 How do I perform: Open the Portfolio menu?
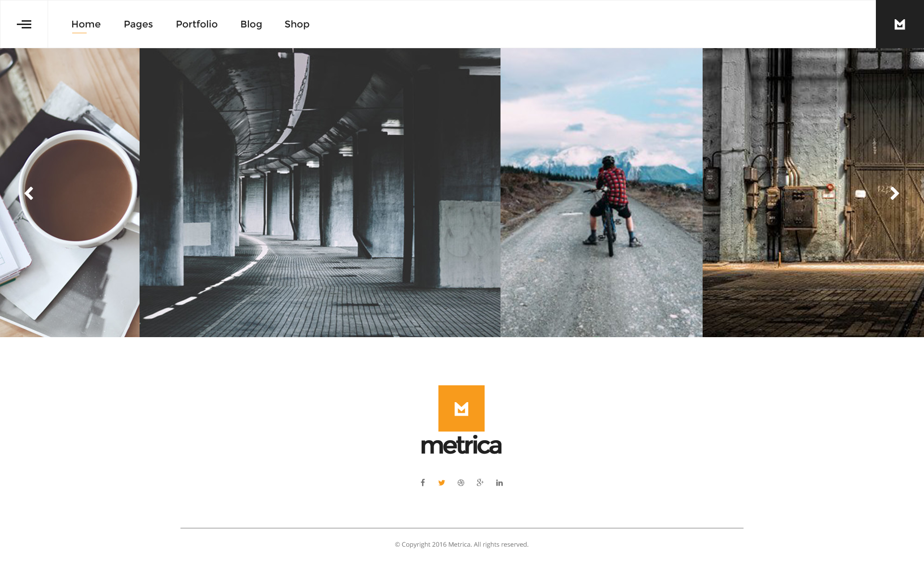coord(197,24)
